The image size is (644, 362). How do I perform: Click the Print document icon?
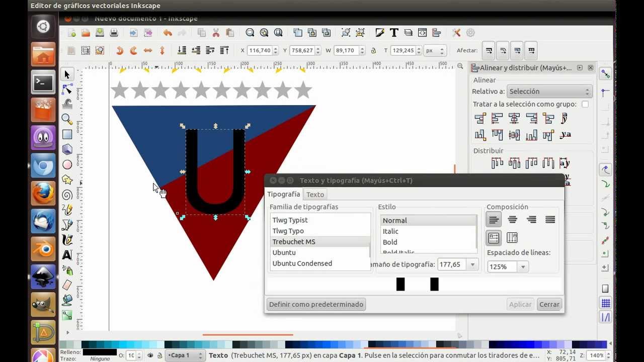[x=114, y=33]
